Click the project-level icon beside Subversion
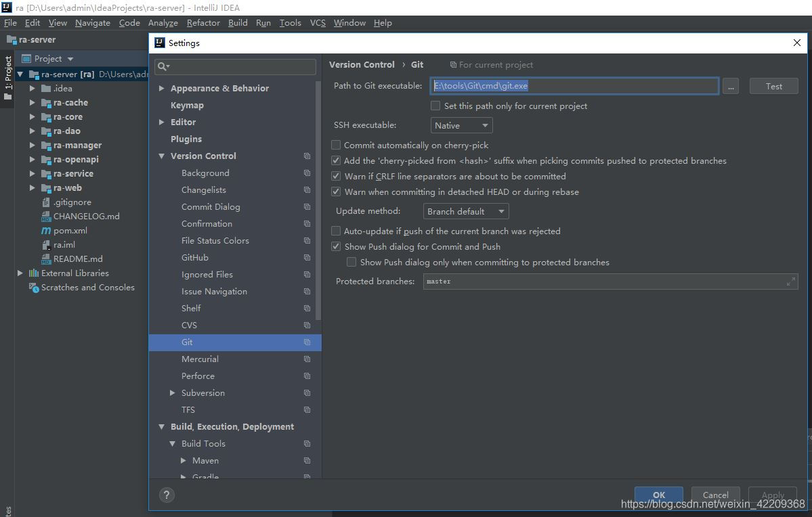 pos(307,392)
